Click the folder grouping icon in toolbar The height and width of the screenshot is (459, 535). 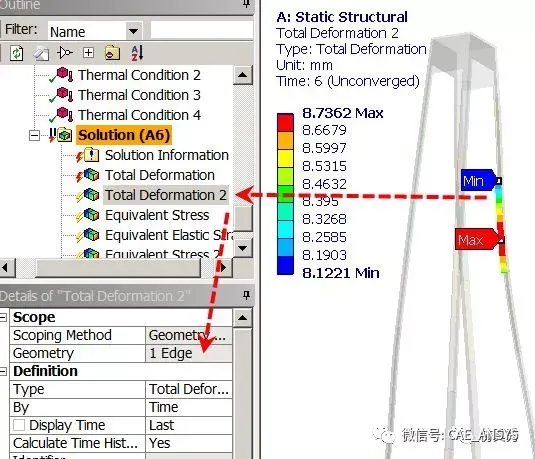[x=113, y=53]
